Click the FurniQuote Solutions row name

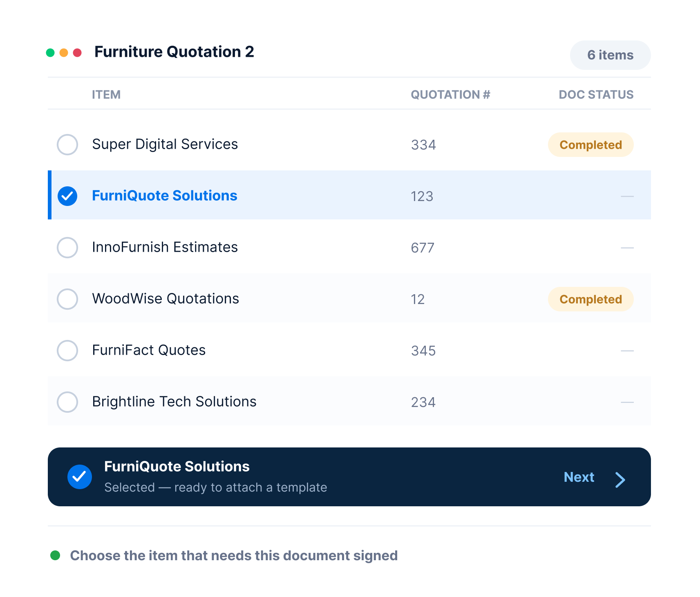(x=165, y=196)
